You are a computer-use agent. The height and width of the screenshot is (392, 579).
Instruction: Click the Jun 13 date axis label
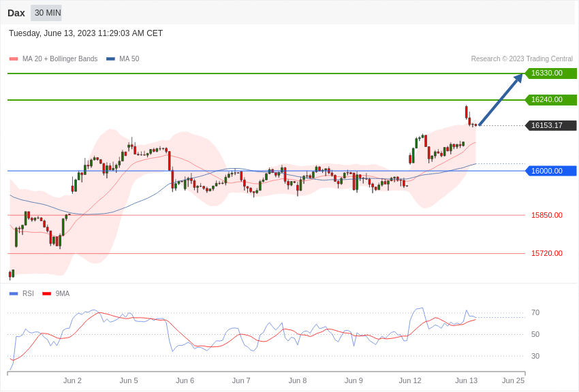[x=466, y=380]
